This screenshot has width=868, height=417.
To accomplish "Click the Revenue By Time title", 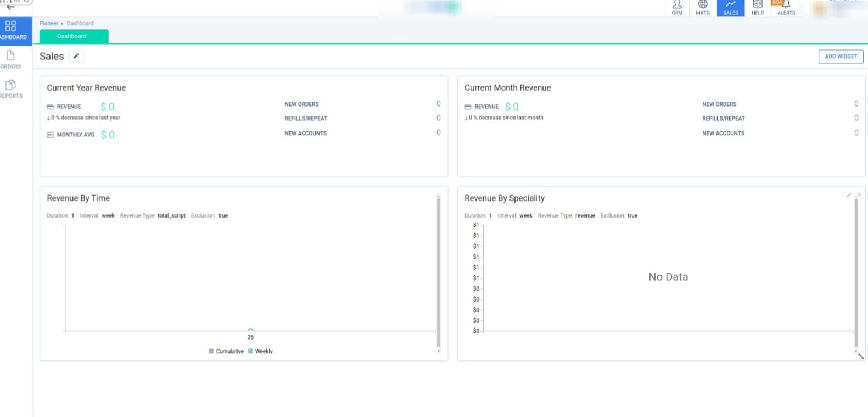I will pyautogui.click(x=79, y=198).
